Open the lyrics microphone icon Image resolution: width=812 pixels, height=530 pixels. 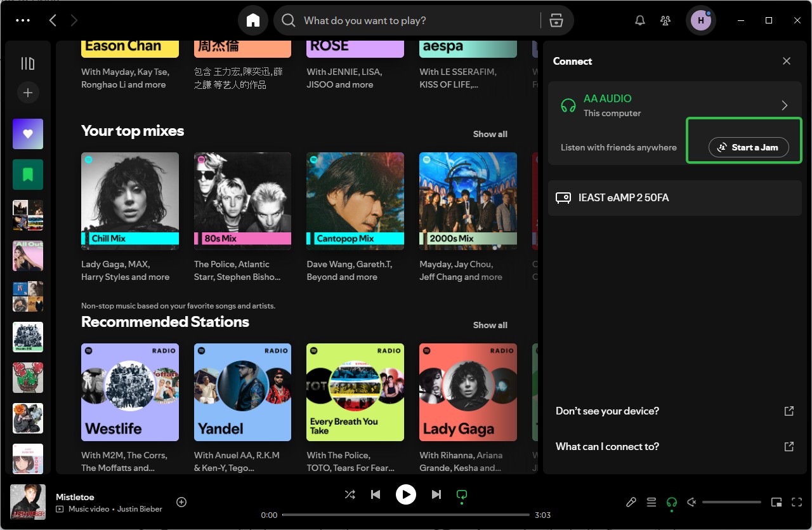click(631, 502)
